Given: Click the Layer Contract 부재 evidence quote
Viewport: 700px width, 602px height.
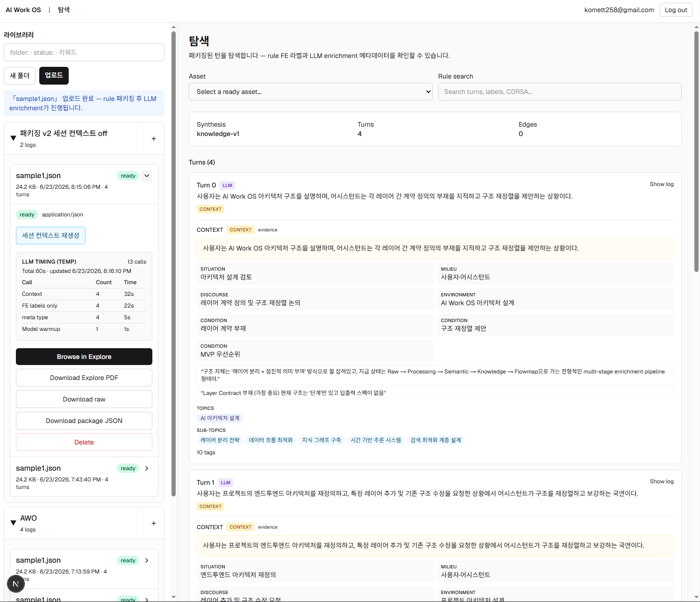Looking at the screenshot, I should tap(435, 393).
